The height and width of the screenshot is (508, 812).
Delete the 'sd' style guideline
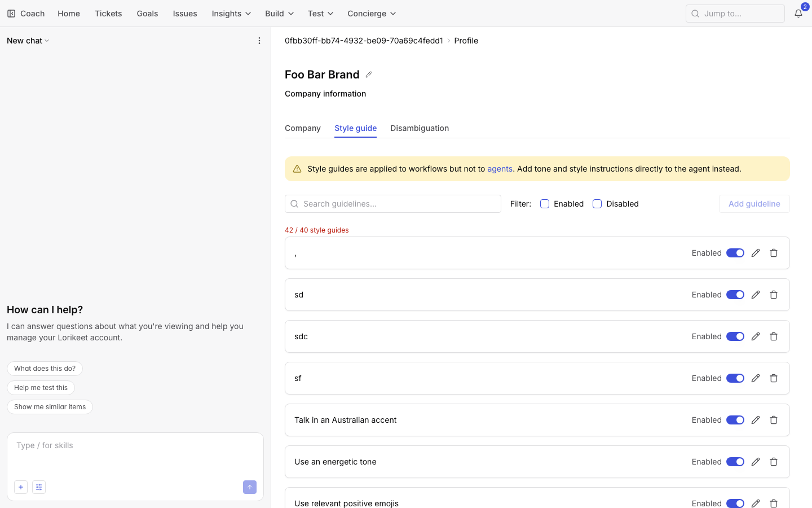774,295
